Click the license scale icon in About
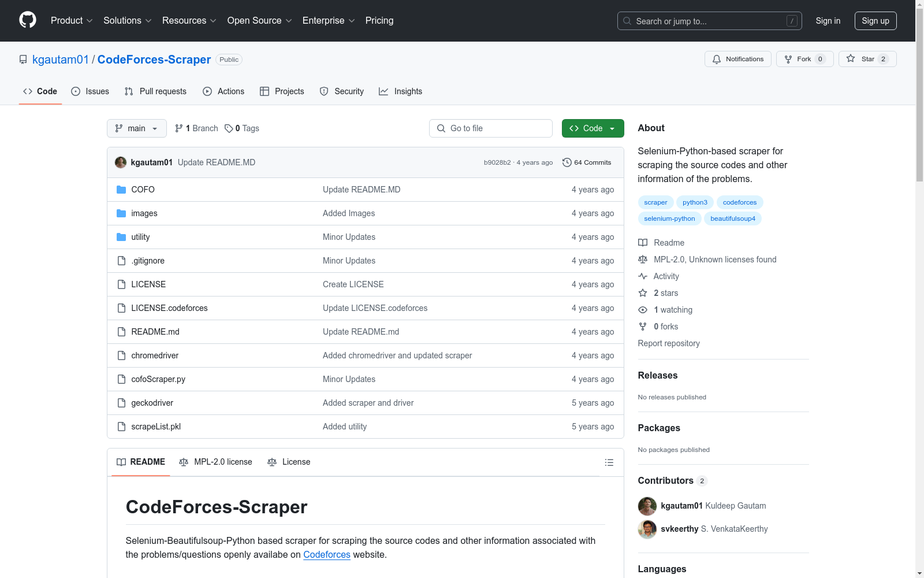This screenshot has height=578, width=924. [643, 260]
